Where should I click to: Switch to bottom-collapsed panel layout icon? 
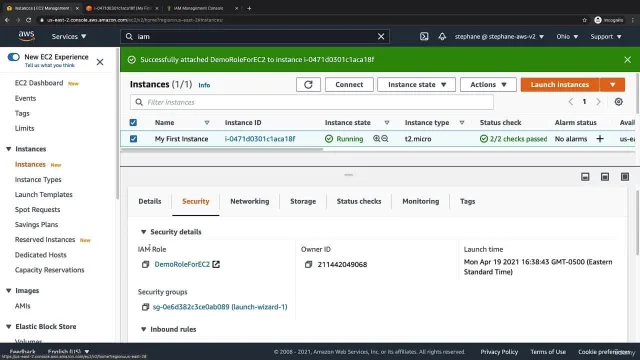(x=585, y=177)
